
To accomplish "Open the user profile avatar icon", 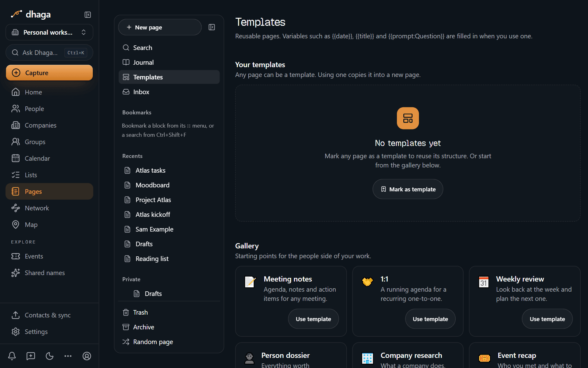I will (87, 356).
